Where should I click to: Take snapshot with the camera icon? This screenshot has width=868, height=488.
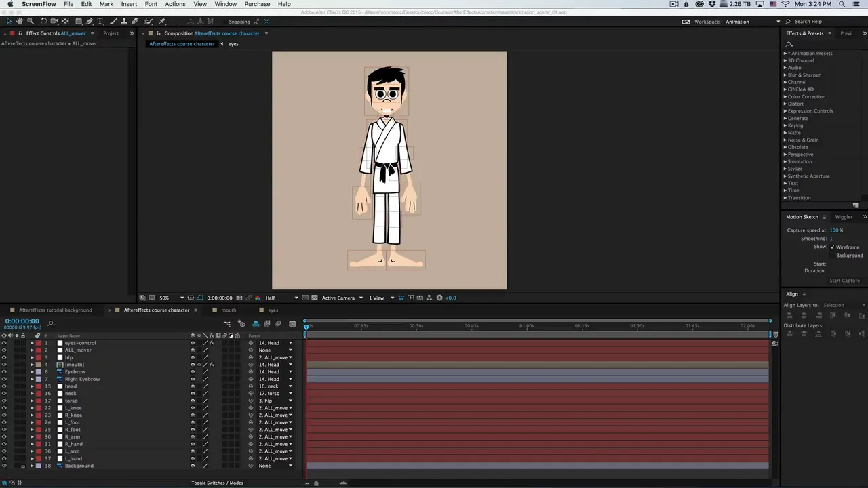[239, 298]
